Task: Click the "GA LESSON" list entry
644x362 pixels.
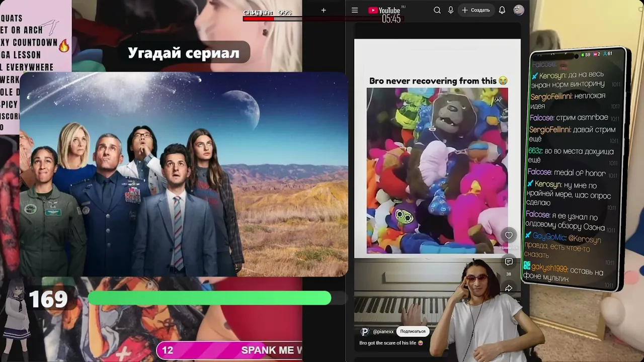Action: pos(21,55)
